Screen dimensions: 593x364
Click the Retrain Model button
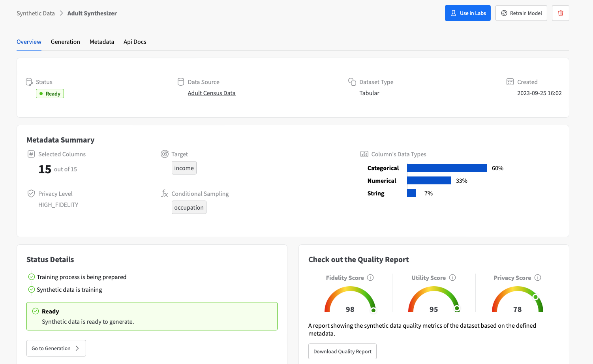(x=521, y=13)
